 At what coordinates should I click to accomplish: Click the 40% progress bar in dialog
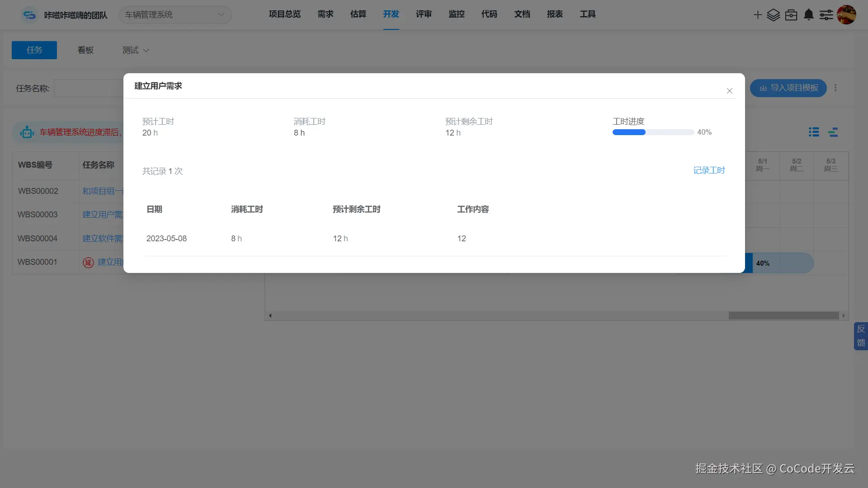652,132
